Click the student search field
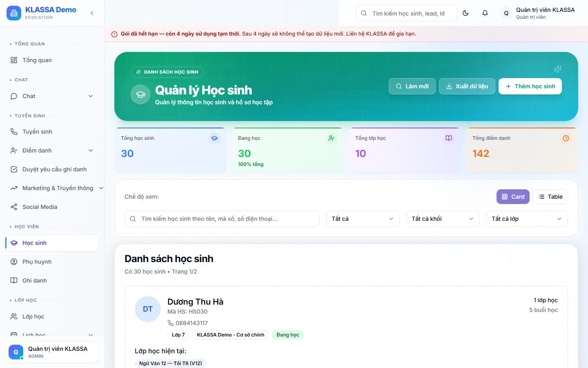Viewport: 588px width, 368px height. tap(222, 219)
